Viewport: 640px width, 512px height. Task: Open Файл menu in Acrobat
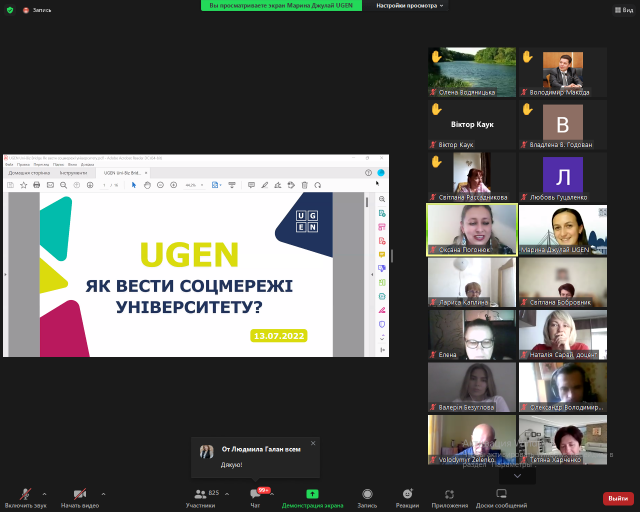tap(9, 165)
